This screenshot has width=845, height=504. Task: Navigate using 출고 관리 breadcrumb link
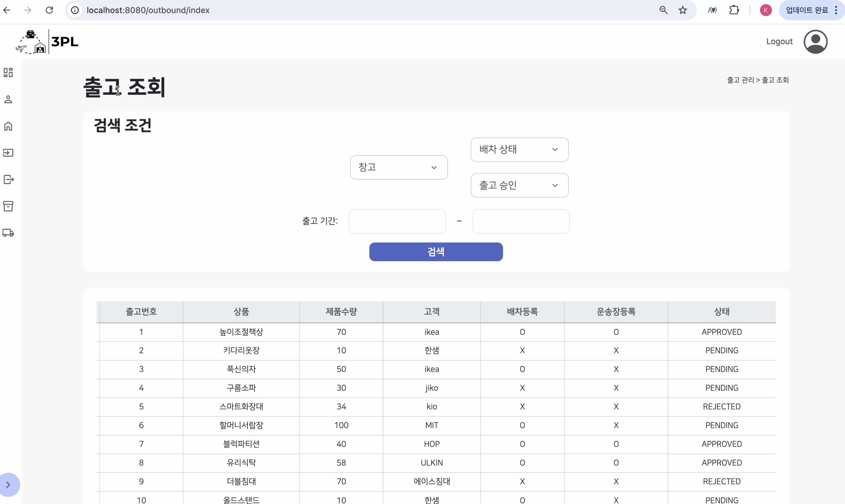click(741, 80)
